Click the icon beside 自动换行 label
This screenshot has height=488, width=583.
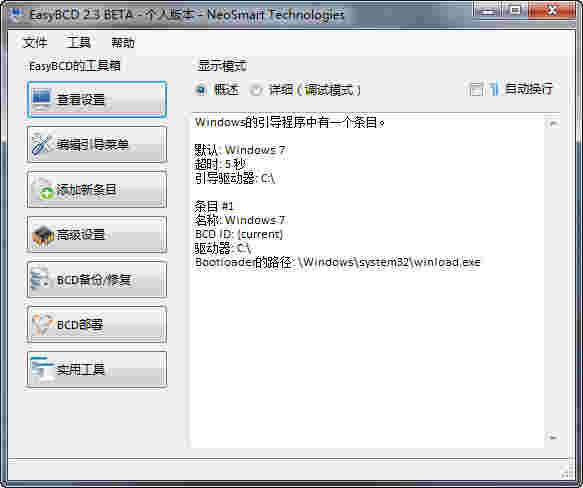493,89
